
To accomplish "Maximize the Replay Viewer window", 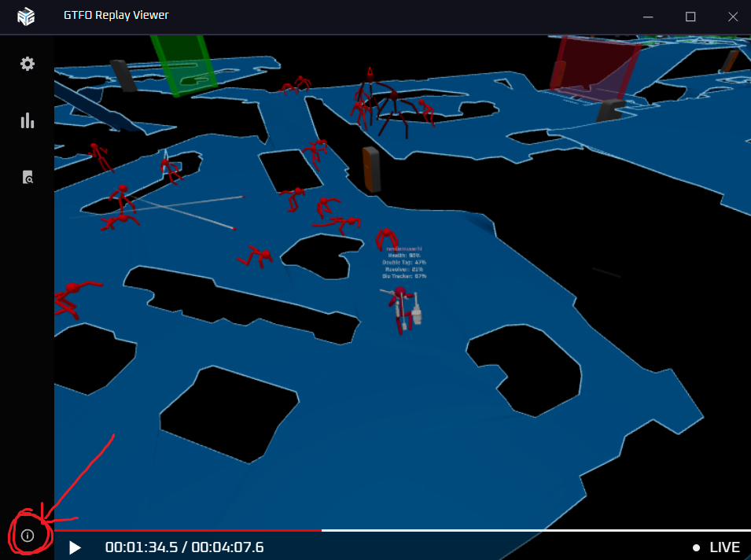I will coord(690,17).
